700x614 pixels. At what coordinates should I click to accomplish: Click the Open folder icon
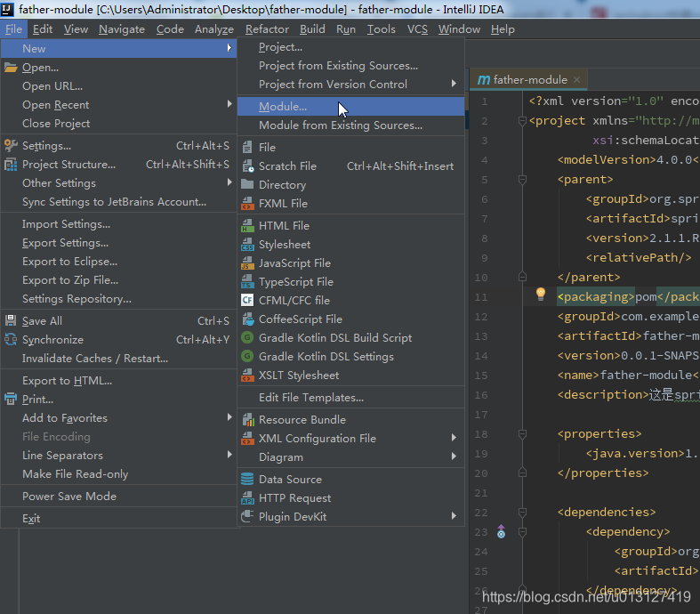pos(11,68)
